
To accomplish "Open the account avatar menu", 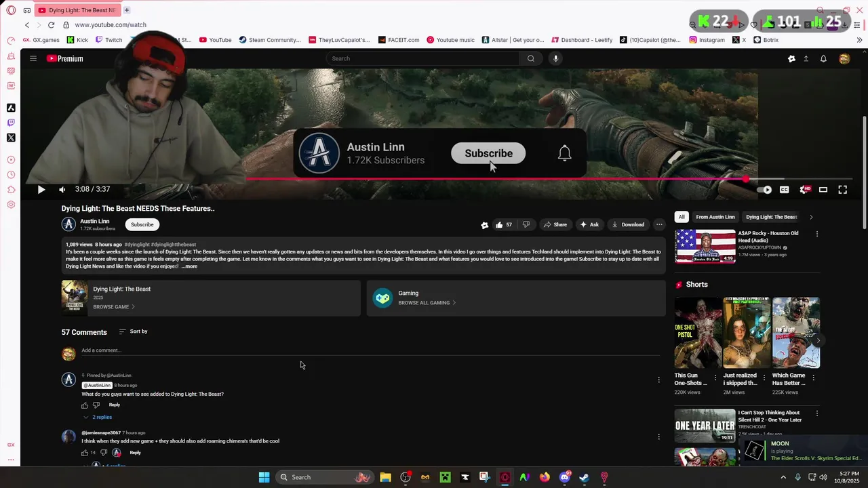I will (844, 59).
